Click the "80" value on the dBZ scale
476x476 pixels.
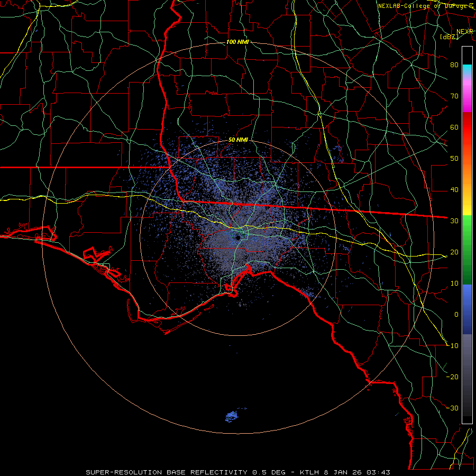click(454, 65)
